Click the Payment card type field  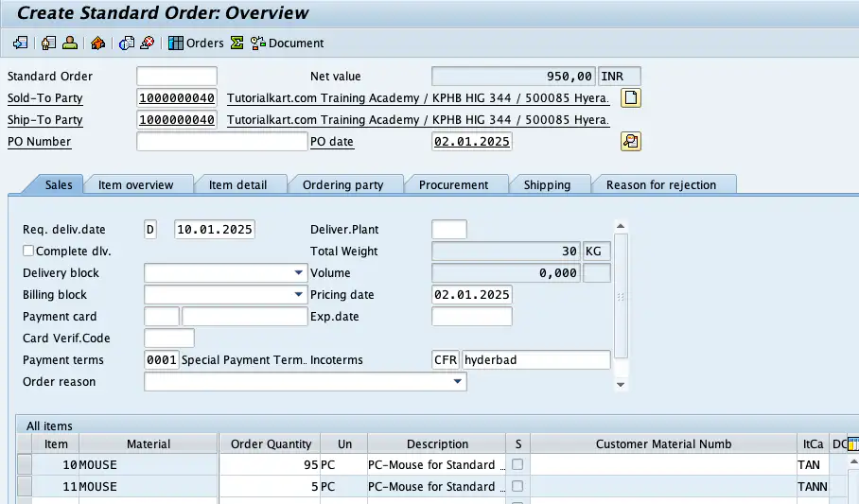coord(162,316)
